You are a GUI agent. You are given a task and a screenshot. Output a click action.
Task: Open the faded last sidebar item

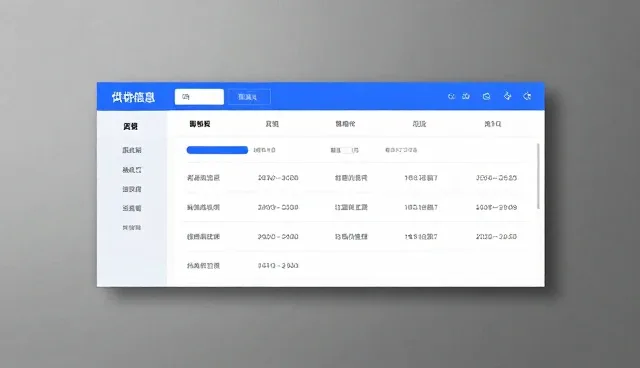[x=132, y=227]
